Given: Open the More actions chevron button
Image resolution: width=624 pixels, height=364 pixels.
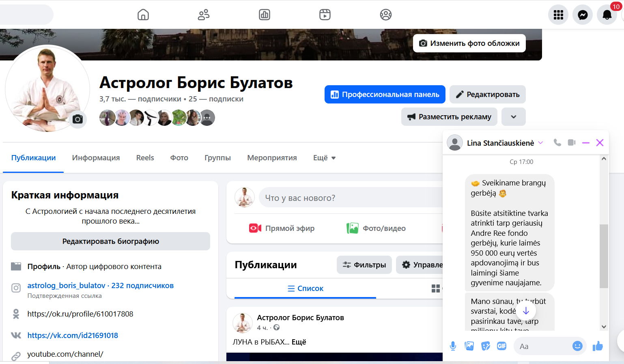Looking at the screenshot, I should pos(514,117).
